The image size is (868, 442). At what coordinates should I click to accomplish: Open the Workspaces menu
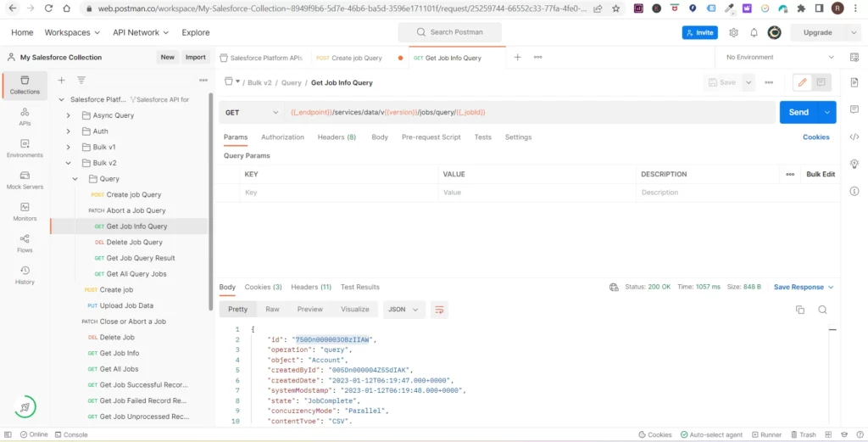point(72,33)
